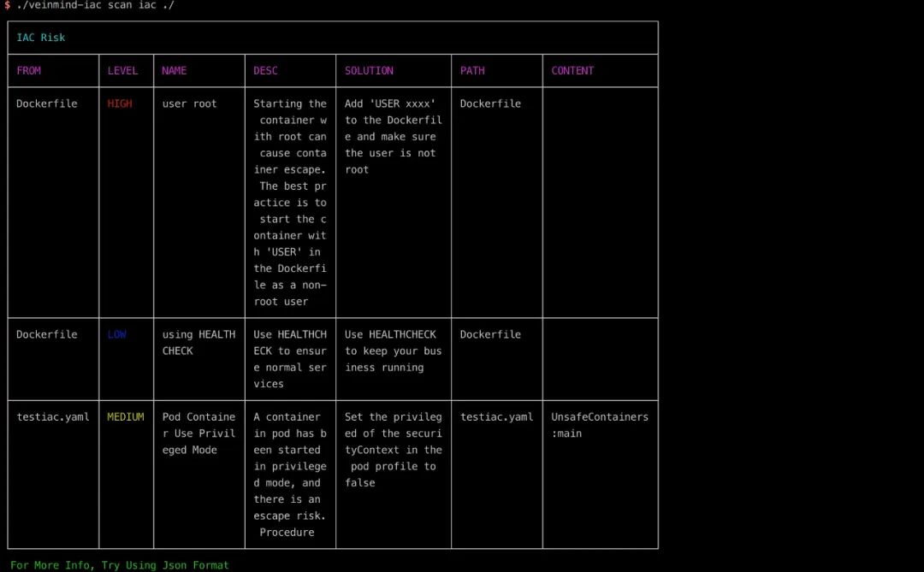Select the CONTENT column header
924x572 pixels.
(572, 71)
